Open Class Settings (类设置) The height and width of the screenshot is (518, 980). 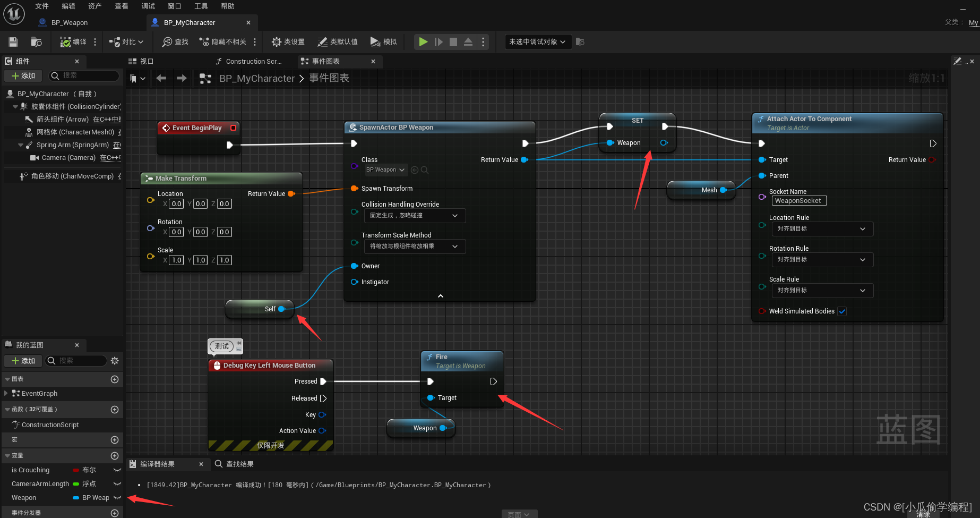pyautogui.click(x=288, y=42)
